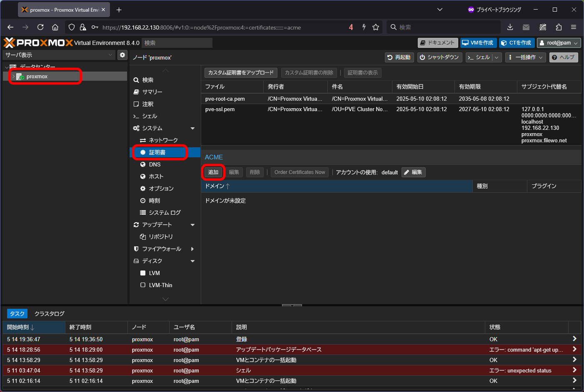Open server view gear settings
This screenshot has height=392, width=584.
(122, 55)
